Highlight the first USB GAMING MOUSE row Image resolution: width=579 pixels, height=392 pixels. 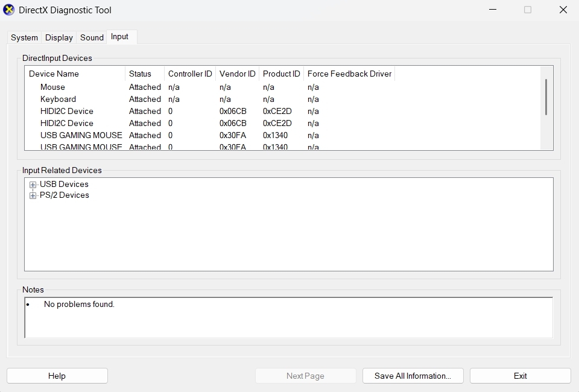81,135
